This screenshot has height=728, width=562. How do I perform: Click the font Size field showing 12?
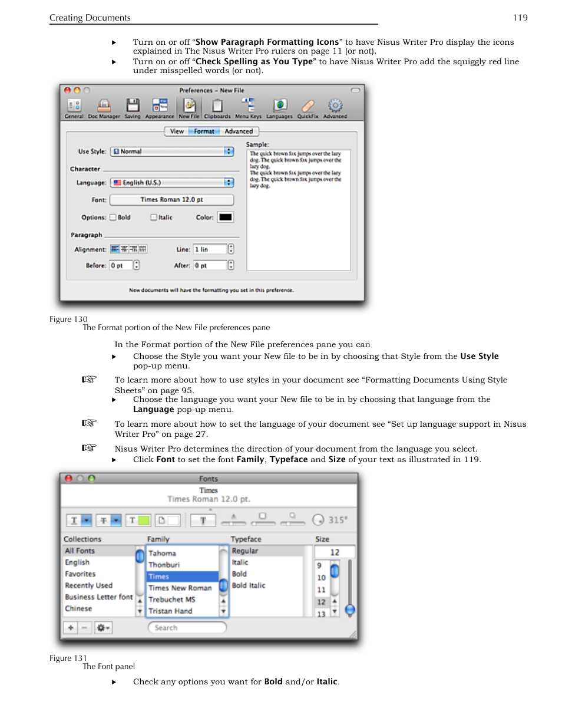tap(335, 552)
